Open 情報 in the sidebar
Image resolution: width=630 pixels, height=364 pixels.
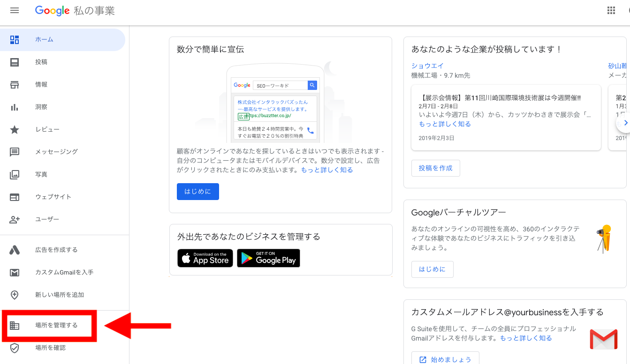[63, 85]
